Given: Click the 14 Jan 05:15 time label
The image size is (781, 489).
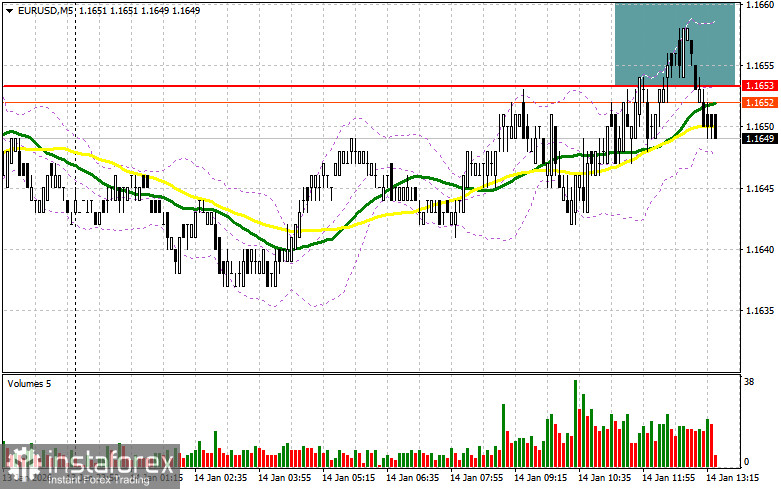Looking at the screenshot, I should pos(349,478).
